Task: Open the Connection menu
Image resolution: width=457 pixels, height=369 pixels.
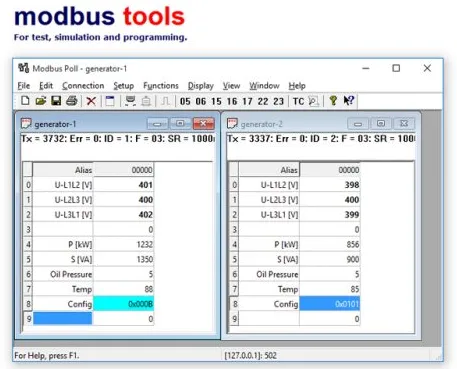Action: (83, 86)
